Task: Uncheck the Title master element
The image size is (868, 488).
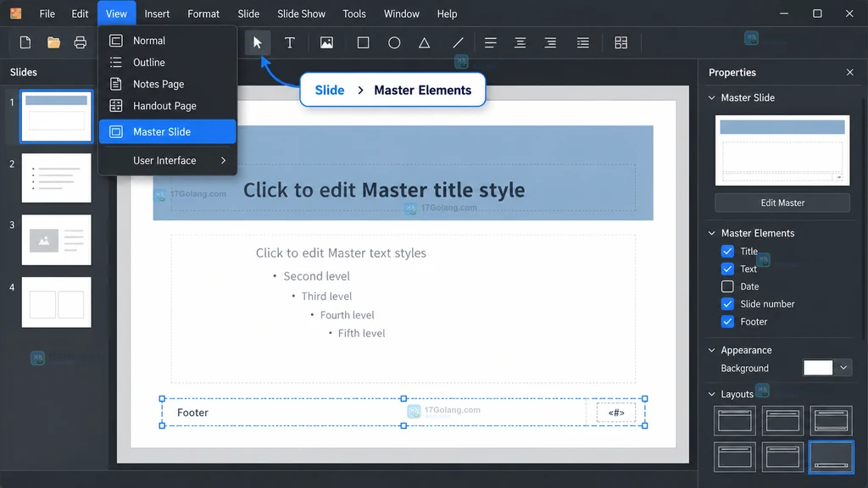Action: coord(727,251)
